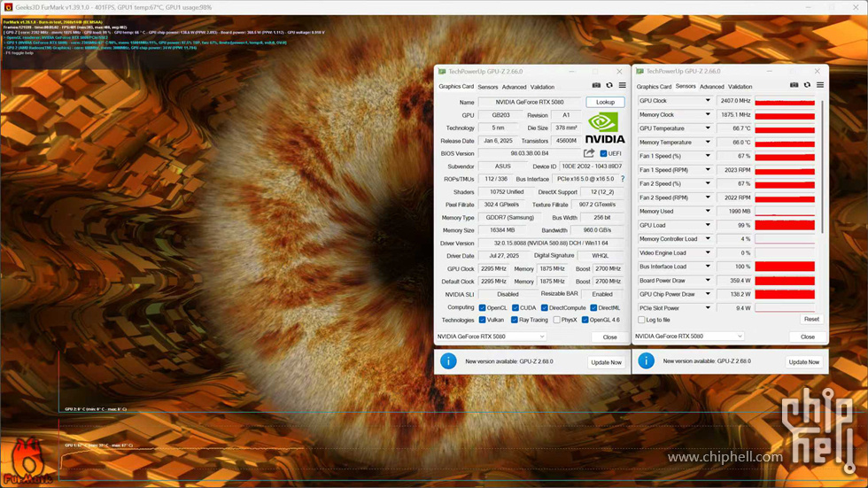This screenshot has height=488, width=868.
Task: Toggle Vulkan checkbox
Action: pos(482,320)
